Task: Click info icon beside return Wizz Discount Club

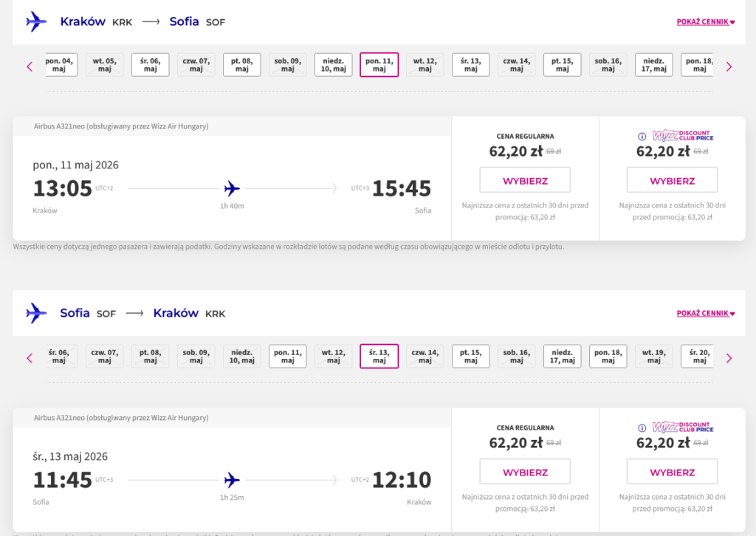Action: 642,427
